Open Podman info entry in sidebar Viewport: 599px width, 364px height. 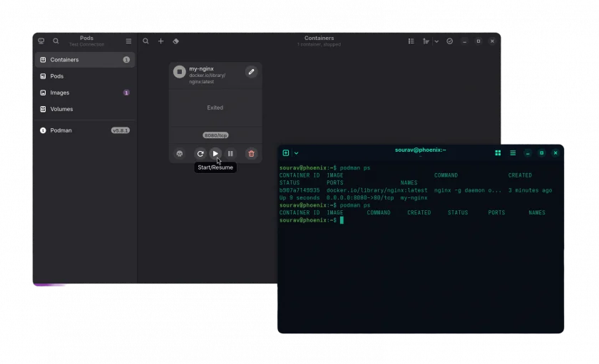[x=85, y=130]
